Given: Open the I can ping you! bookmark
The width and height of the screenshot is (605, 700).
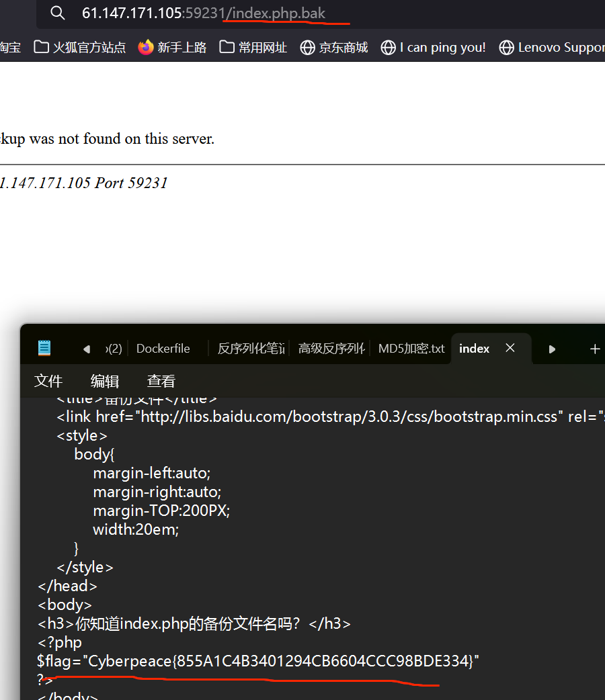Looking at the screenshot, I should [x=434, y=48].
